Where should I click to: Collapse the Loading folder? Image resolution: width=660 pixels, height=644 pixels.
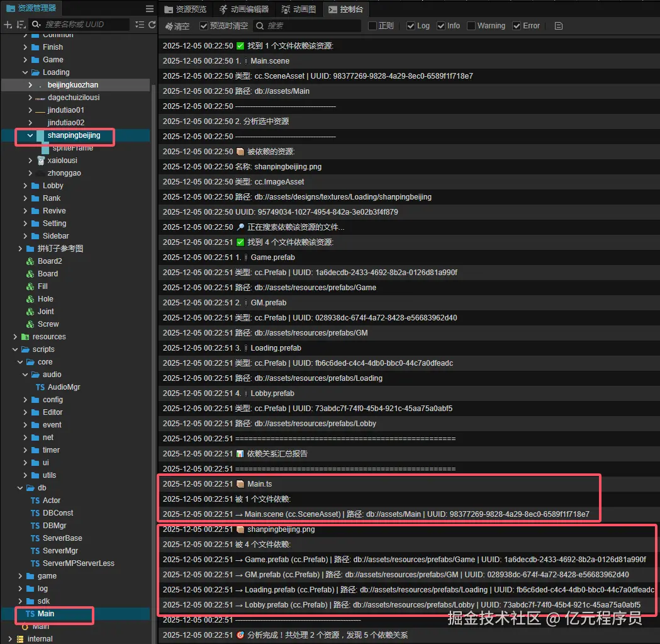[x=25, y=72]
